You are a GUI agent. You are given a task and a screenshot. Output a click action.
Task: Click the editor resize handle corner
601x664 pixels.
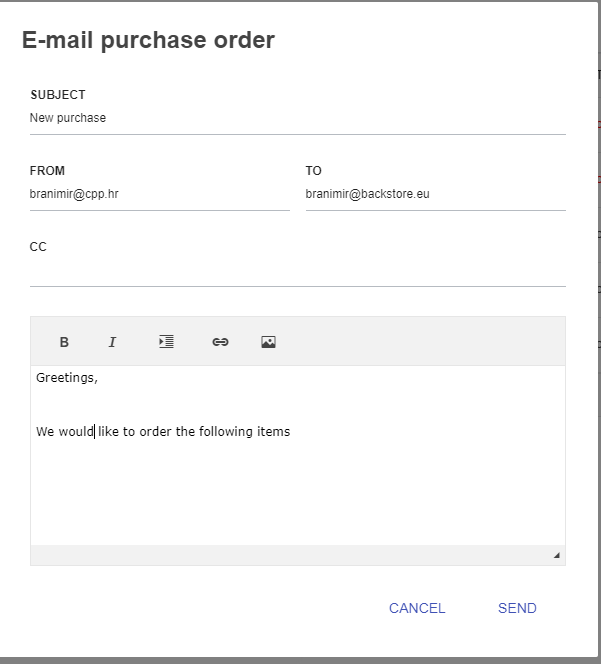pyautogui.click(x=557, y=556)
